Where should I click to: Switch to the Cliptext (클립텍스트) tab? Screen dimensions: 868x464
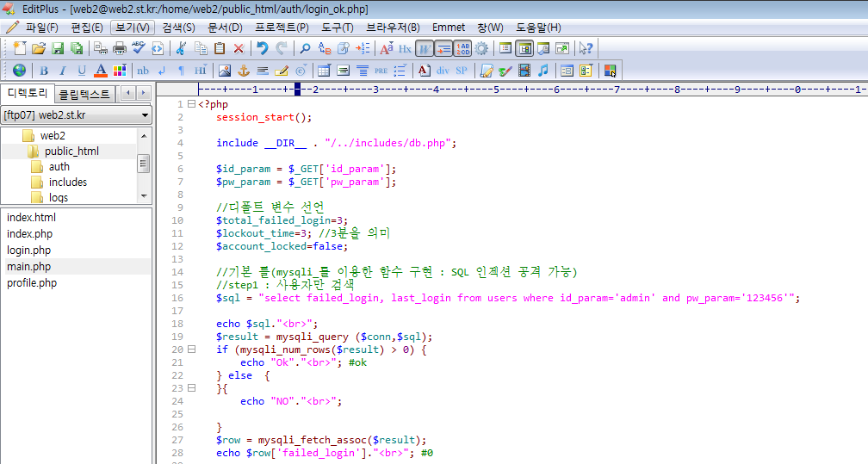tap(84, 94)
